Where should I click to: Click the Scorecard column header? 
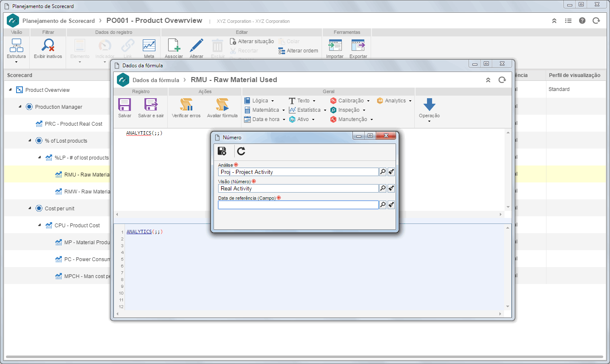[58, 75]
